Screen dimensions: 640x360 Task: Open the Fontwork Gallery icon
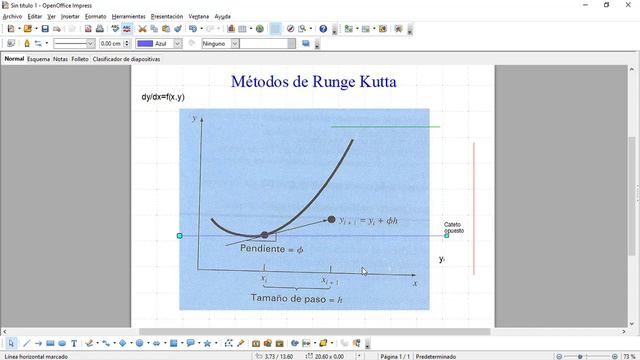256,343
